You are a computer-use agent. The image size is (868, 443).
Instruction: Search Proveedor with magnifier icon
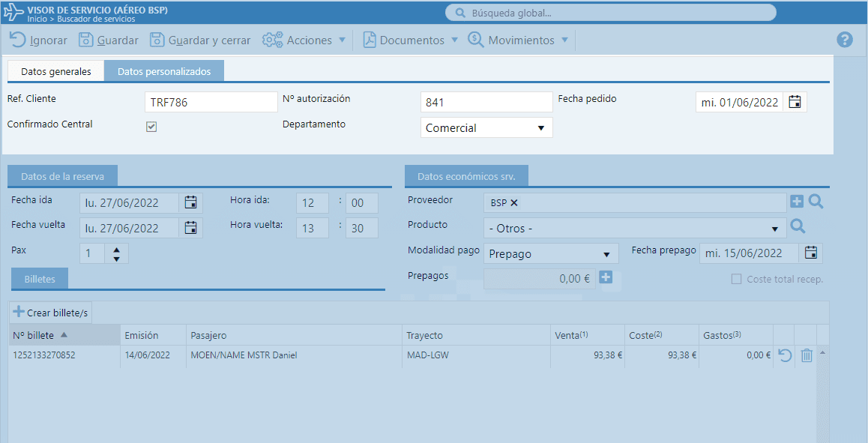click(816, 202)
